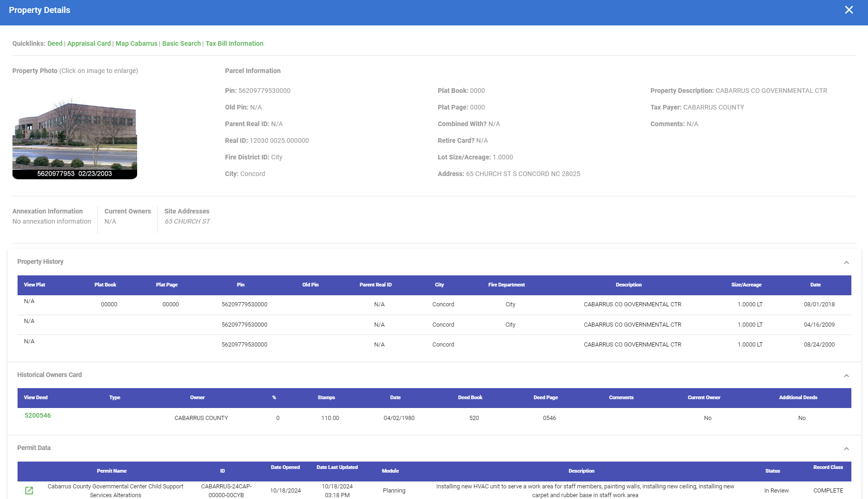The width and height of the screenshot is (868, 499).
Task: Click the Date Opened column header
Action: point(285,467)
